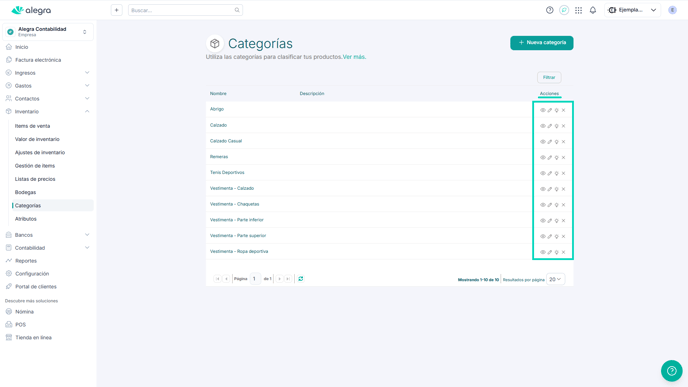The image size is (688, 387).
Task: View the Calzado Casual category with eye icon
Action: click(x=543, y=142)
